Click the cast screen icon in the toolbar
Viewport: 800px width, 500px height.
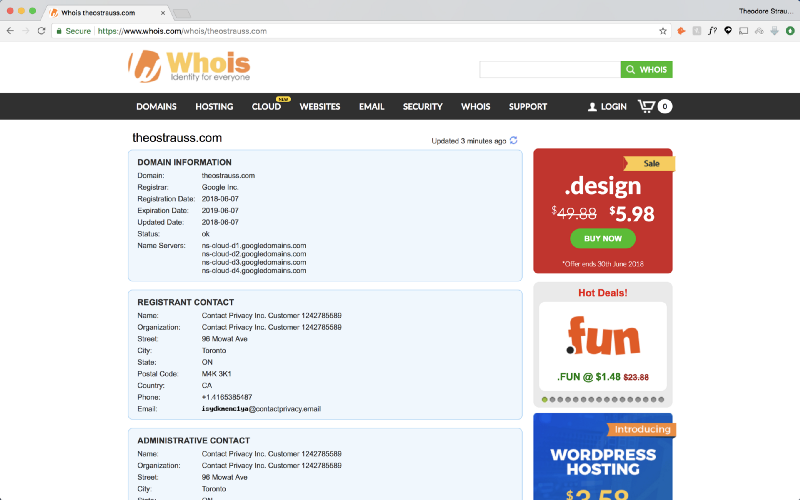click(743, 31)
